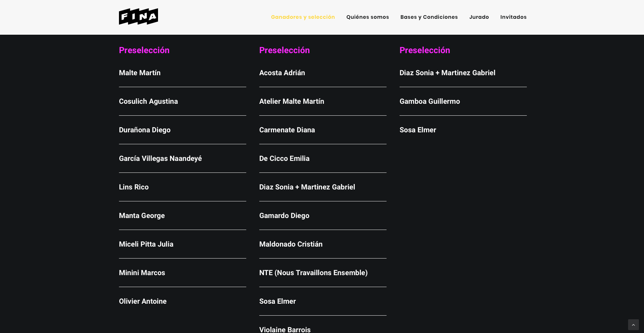Open Cosulich Agustina entry

pos(148,101)
